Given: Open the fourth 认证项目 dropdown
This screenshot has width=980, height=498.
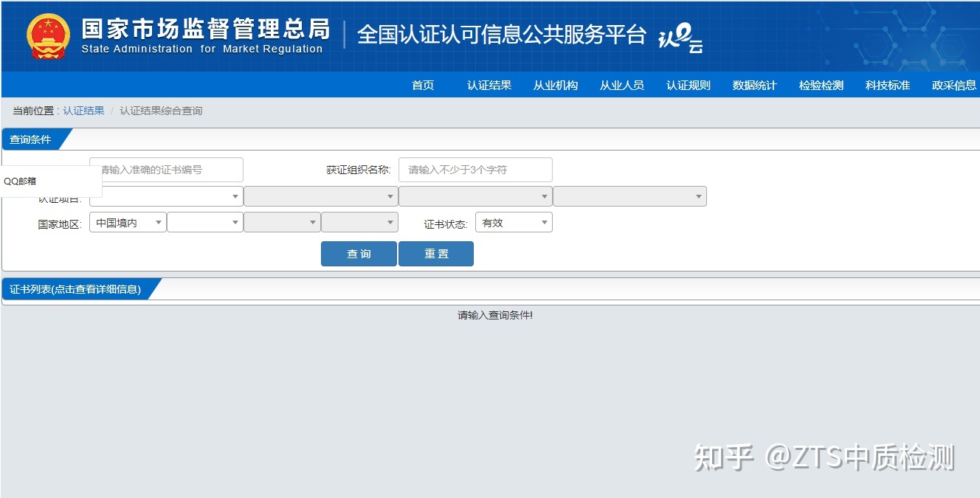Looking at the screenshot, I should pos(629,196).
